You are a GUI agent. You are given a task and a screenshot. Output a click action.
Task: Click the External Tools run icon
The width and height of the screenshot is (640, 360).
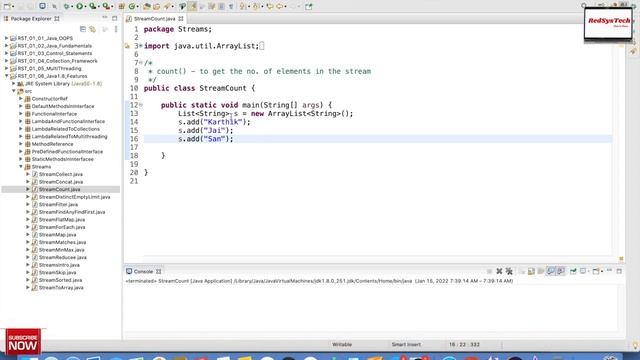tap(106, 6)
